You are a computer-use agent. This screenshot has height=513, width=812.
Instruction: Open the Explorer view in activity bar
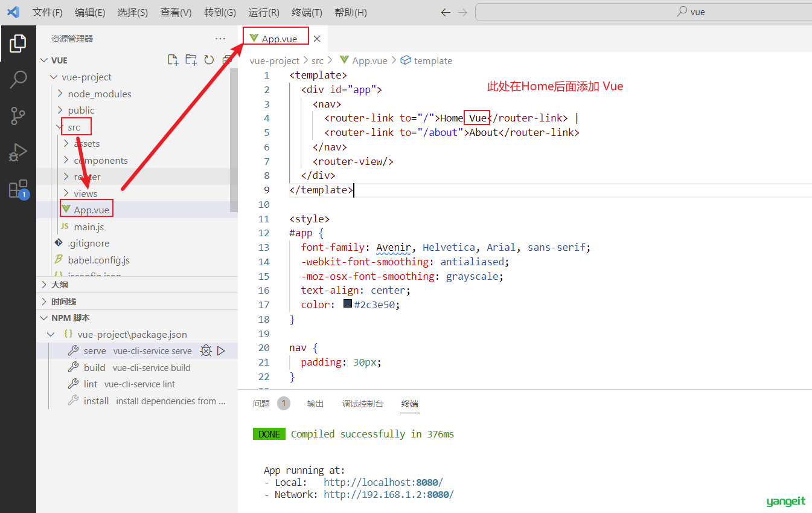[x=18, y=43]
